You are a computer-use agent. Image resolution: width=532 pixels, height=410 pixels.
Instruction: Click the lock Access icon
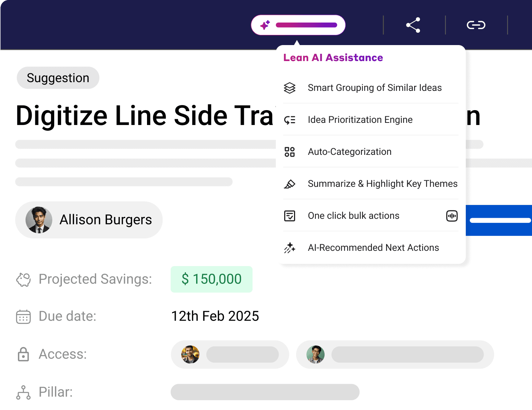23,354
